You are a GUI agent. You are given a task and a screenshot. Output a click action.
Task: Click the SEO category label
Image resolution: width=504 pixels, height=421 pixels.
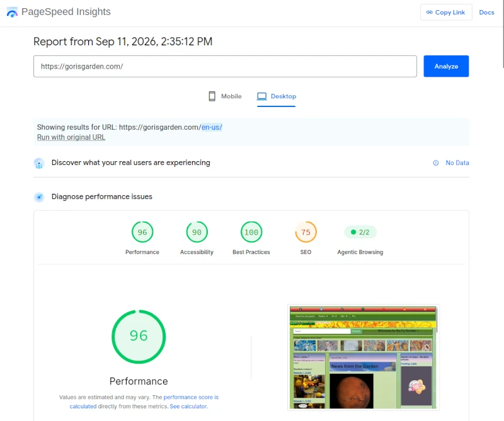click(x=306, y=252)
